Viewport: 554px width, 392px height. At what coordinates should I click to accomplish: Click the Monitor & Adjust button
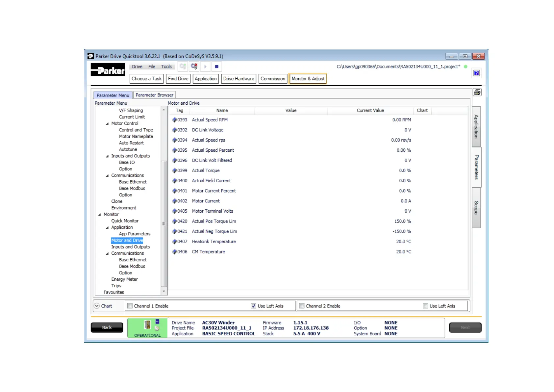[308, 79]
